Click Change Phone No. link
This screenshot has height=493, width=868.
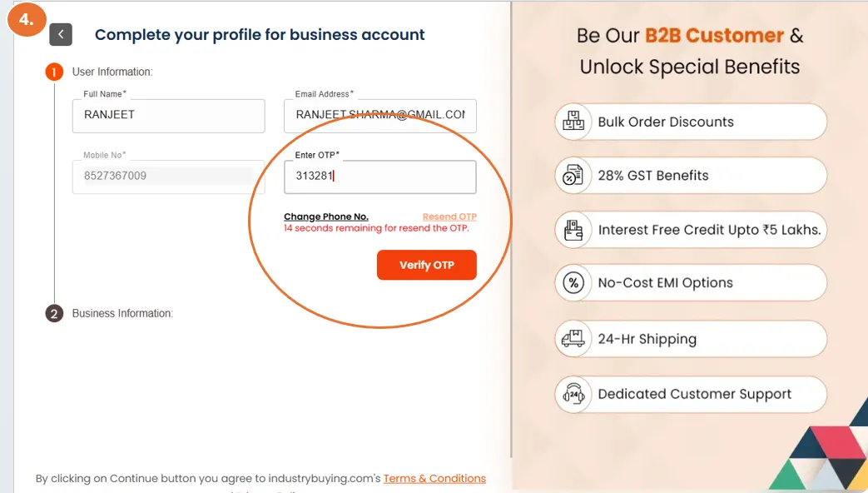pyautogui.click(x=326, y=217)
